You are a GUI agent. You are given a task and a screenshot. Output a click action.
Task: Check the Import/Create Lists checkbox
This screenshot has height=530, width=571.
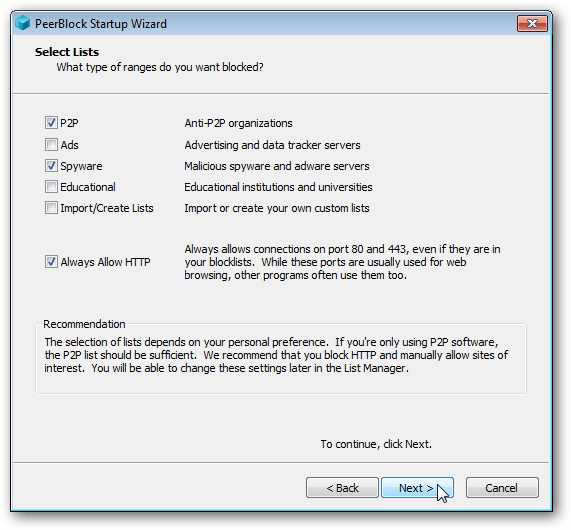tap(51, 208)
